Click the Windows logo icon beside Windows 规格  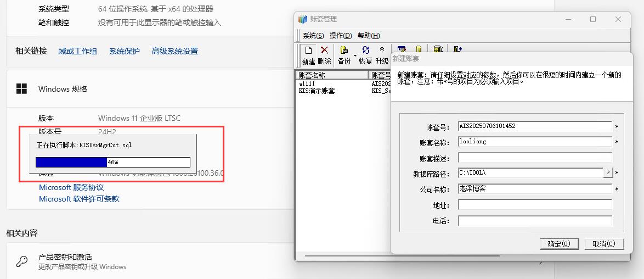point(21,88)
